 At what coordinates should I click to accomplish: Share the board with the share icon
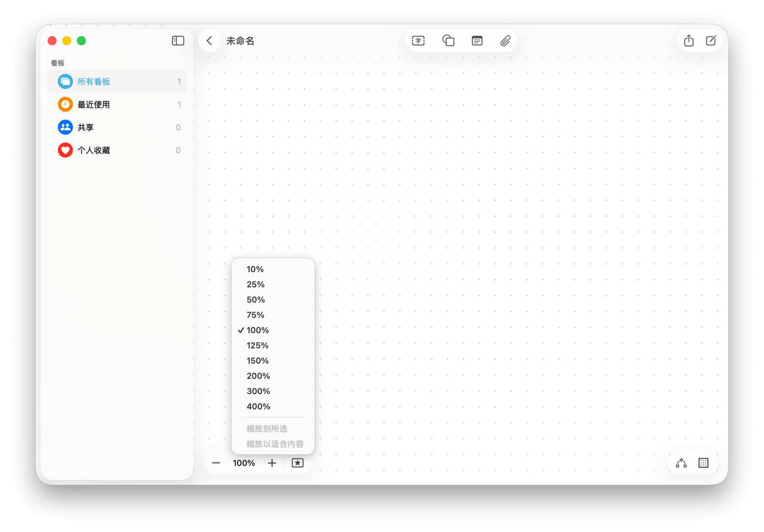[689, 41]
